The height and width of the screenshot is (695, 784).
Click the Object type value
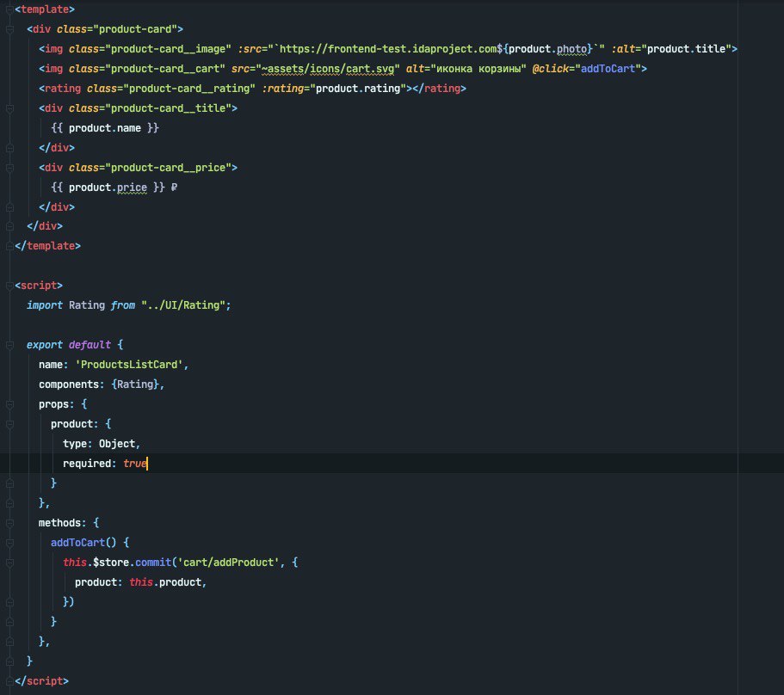click(117, 444)
